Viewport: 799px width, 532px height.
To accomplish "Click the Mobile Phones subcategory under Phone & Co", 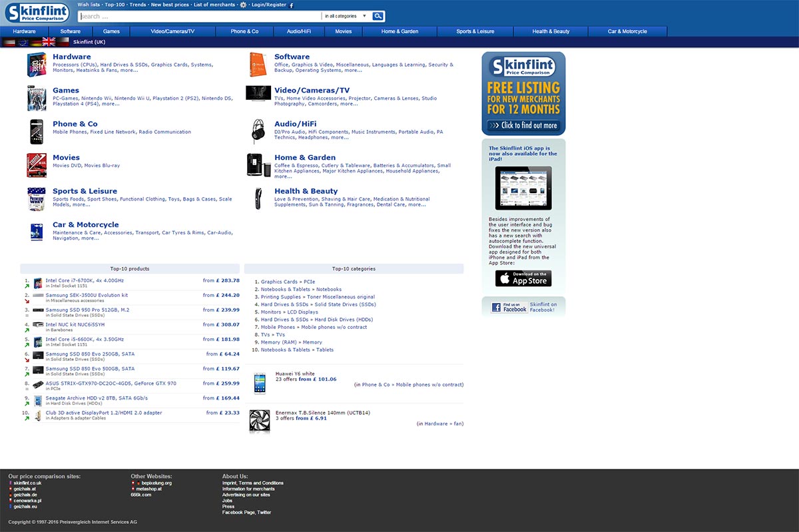I will pos(70,132).
